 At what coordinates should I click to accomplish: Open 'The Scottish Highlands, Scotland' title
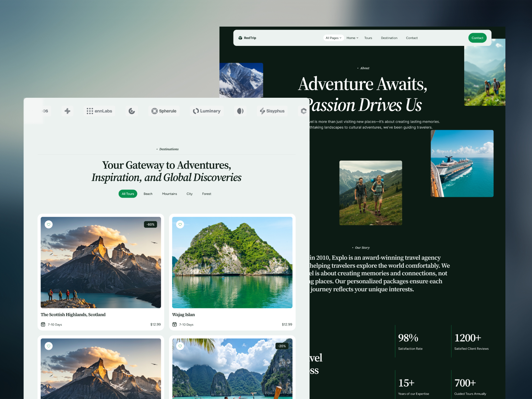pos(73,315)
